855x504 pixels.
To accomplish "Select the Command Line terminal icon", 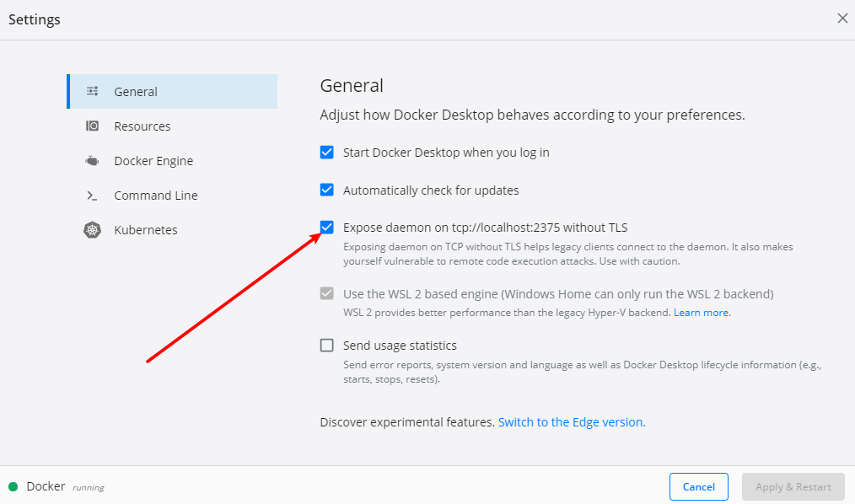I will pyautogui.click(x=92, y=195).
